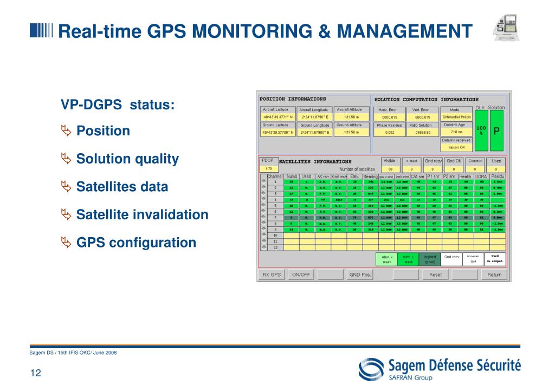The height and width of the screenshot is (392, 555).
Task: Click the 'Used in comput.' legend box
Action: tap(495, 259)
